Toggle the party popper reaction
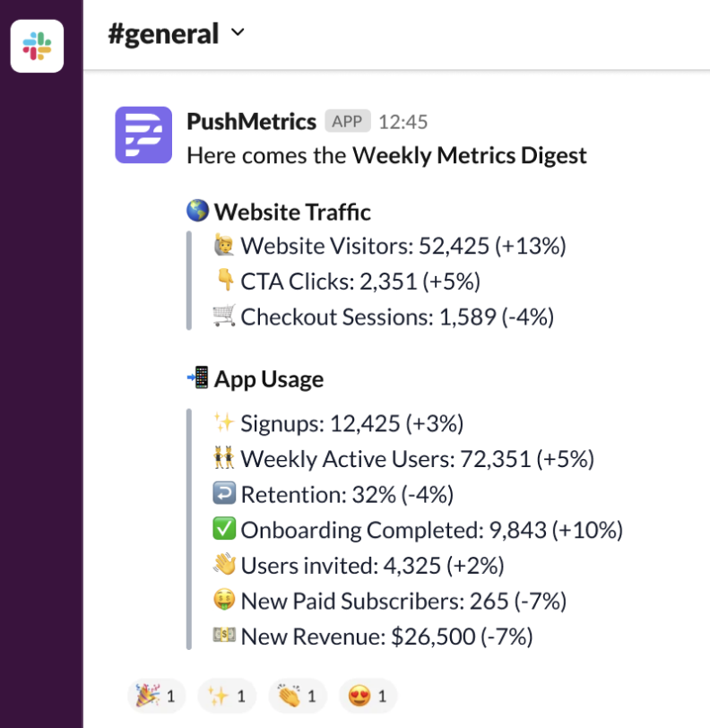 (x=152, y=695)
